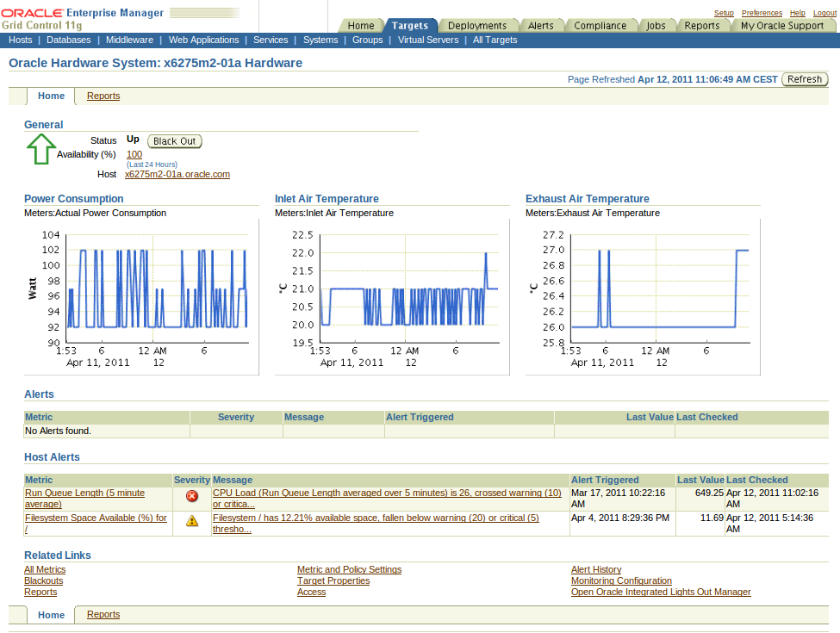Open the Home top-level tab
The width and height of the screenshot is (840, 633).
(361, 25)
